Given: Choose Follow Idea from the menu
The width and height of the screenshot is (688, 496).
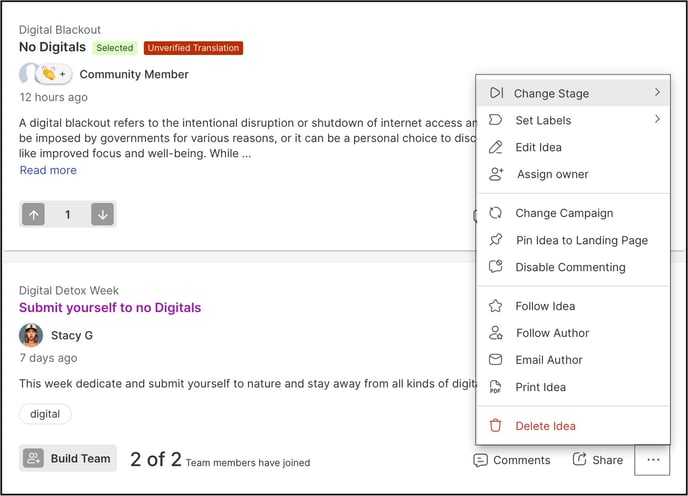Looking at the screenshot, I should pyautogui.click(x=573, y=306).
